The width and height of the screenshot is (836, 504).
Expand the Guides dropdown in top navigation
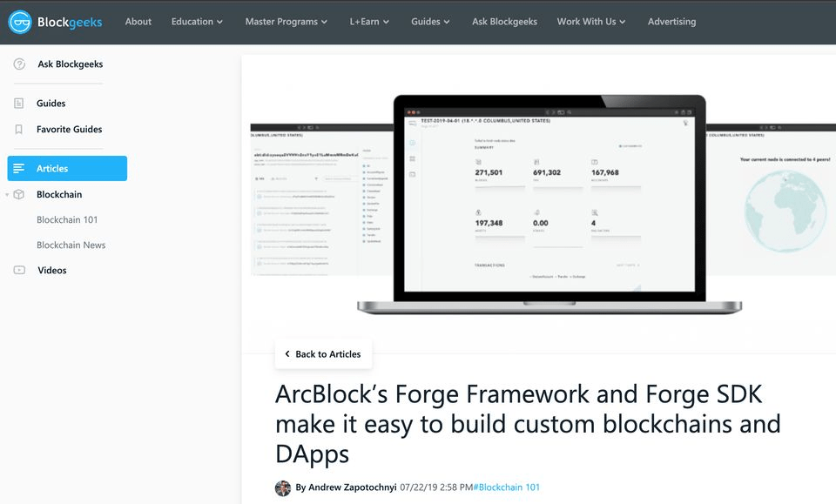(430, 22)
